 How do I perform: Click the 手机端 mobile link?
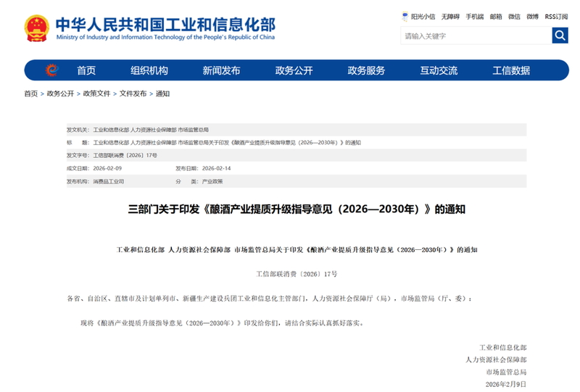(x=475, y=17)
